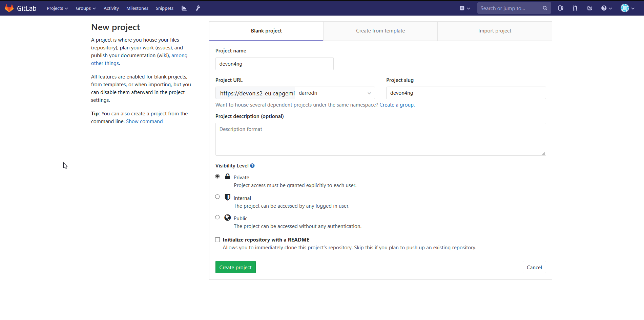Switch to the Create from template tab
The height and width of the screenshot is (320, 644).
380,30
